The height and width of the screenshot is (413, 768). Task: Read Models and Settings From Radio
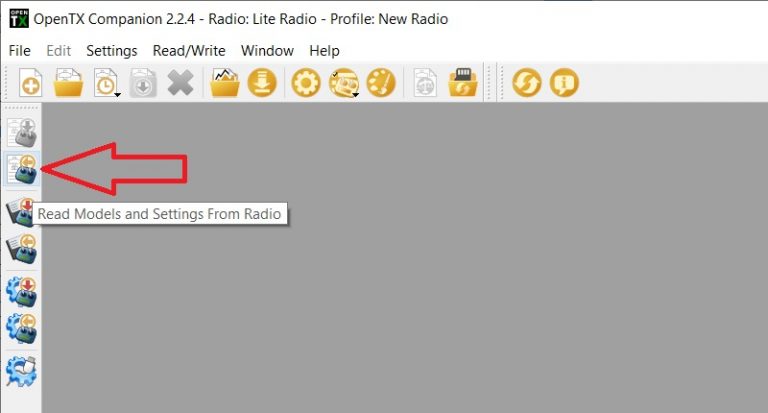pos(22,169)
